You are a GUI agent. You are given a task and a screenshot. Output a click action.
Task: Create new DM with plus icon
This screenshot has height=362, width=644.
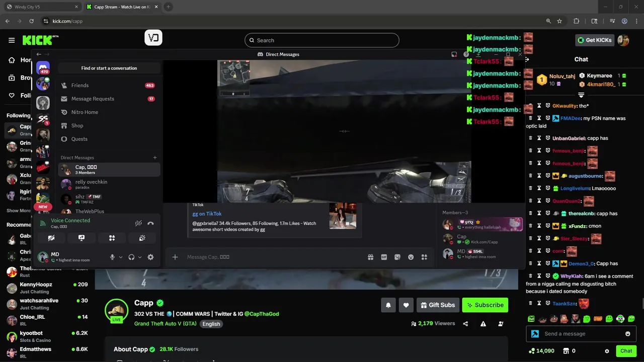(155, 157)
